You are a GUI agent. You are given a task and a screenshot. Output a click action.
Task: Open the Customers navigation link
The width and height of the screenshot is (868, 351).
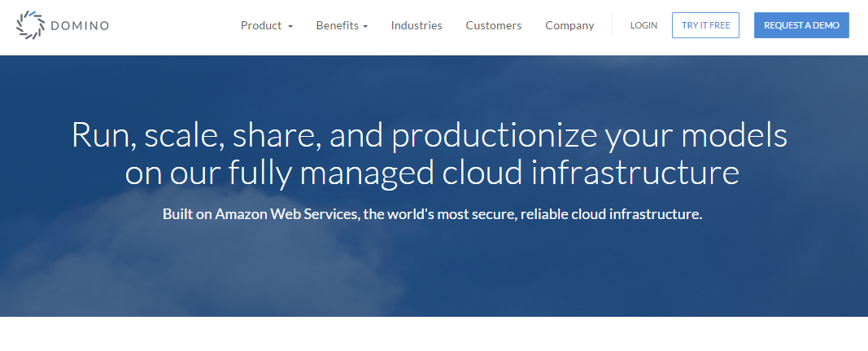pos(494,25)
